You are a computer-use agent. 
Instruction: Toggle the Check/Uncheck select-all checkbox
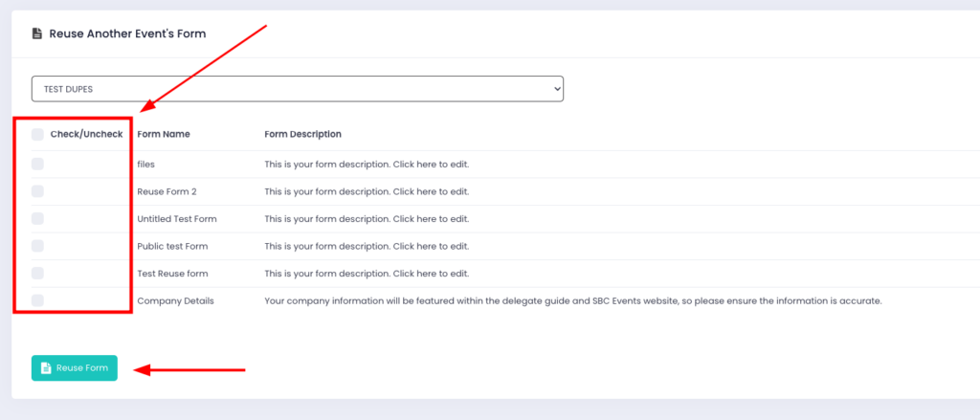(x=37, y=134)
